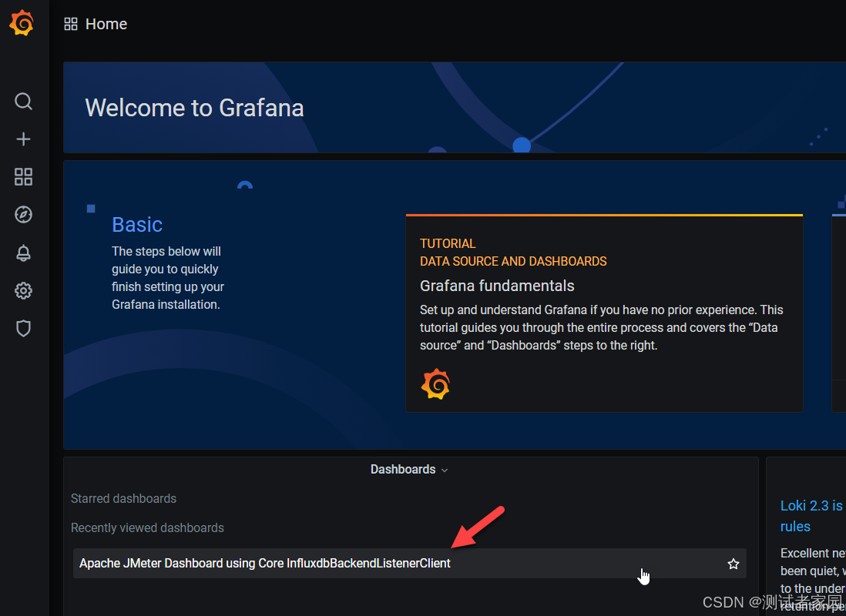Viewport: 846px width, 616px height.
Task: Expand the Dashboards panel title dropdown
Action: pos(409,469)
